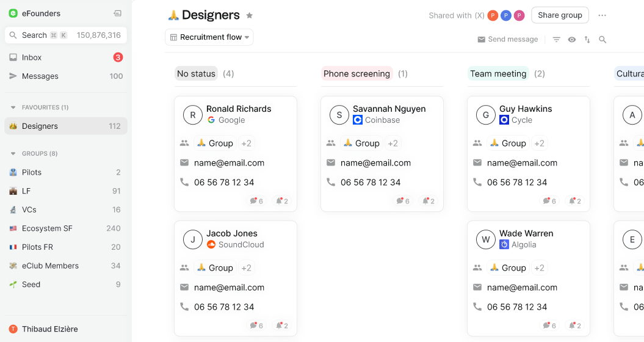
Task: Click the pink shared-with avatar
Action: click(x=519, y=16)
